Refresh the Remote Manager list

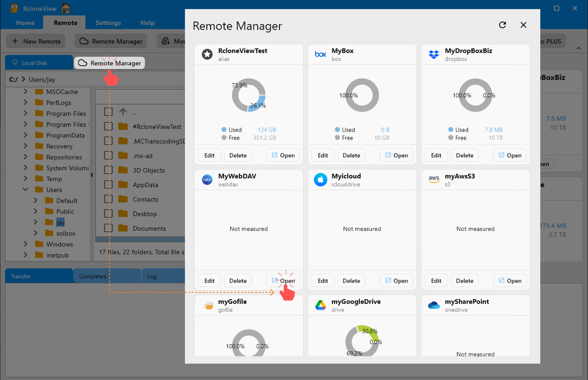503,25
